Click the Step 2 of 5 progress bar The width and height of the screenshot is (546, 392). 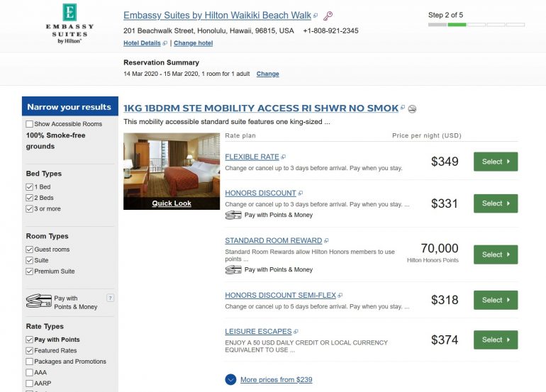(x=476, y=25)
